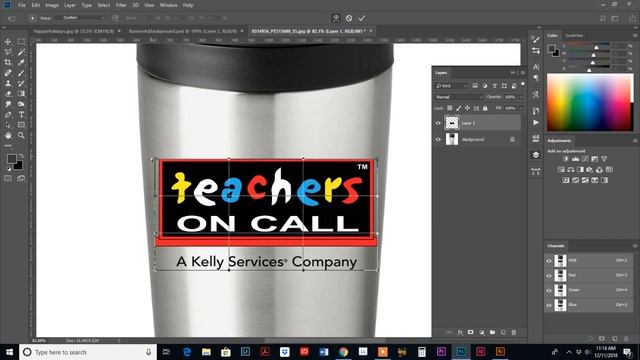Screen dimensions: 640x360
Task: Hide Layer 1 with its eye icon
Action: [x=438, y=123]
